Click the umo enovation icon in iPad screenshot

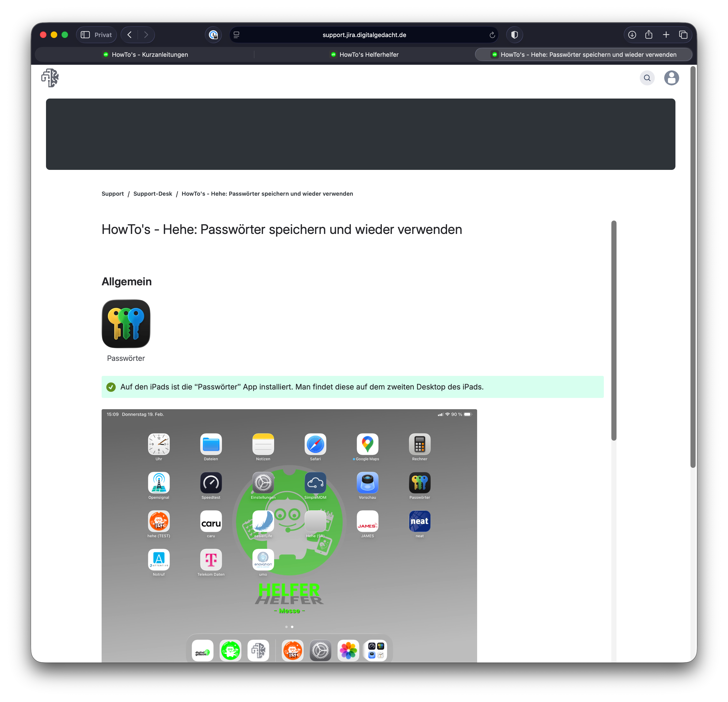263,559
